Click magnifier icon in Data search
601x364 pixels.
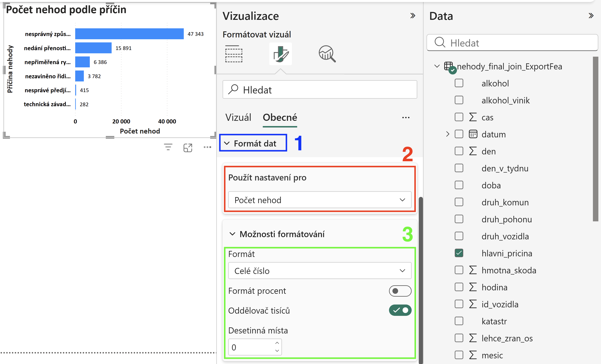pyautogui.click(x=440, y=42)
